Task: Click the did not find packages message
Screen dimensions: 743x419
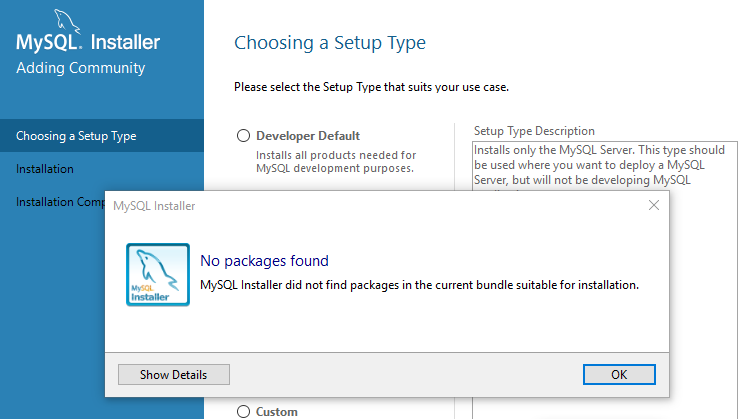Action: point(419,285)
